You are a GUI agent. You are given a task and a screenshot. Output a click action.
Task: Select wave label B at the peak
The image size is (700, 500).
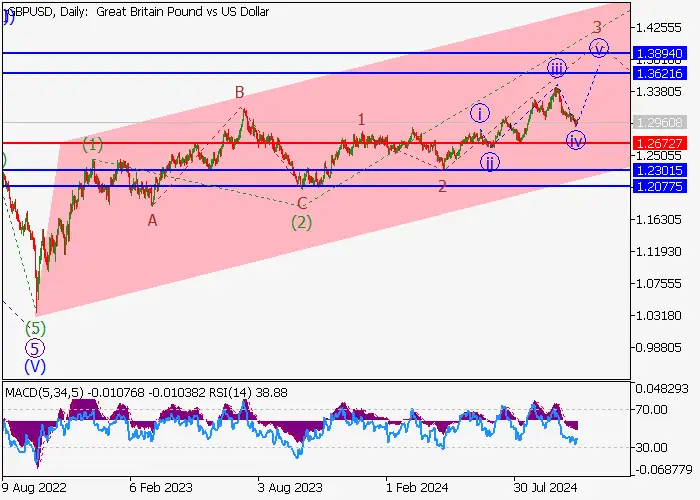click(240, 92)
